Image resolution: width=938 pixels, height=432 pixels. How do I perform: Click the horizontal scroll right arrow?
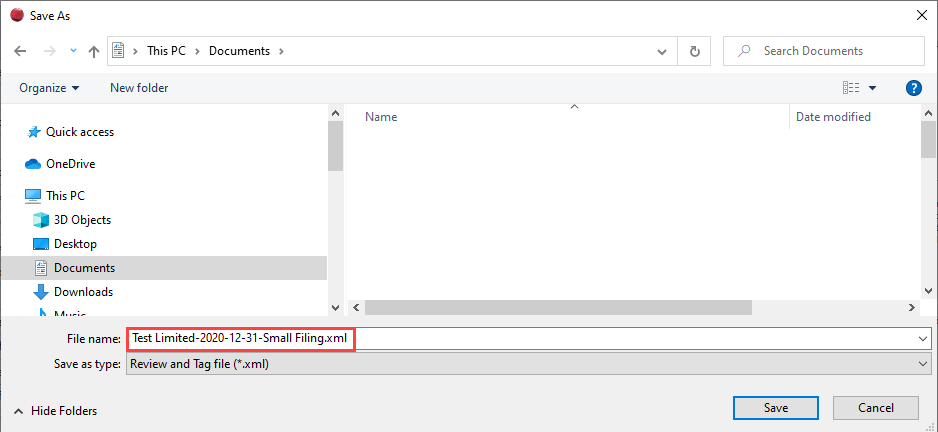912,308
